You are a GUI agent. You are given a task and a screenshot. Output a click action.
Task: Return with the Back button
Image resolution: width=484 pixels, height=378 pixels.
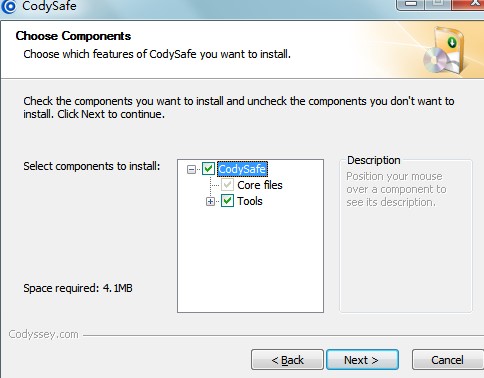pyautogui.click(x=287, y=360)
